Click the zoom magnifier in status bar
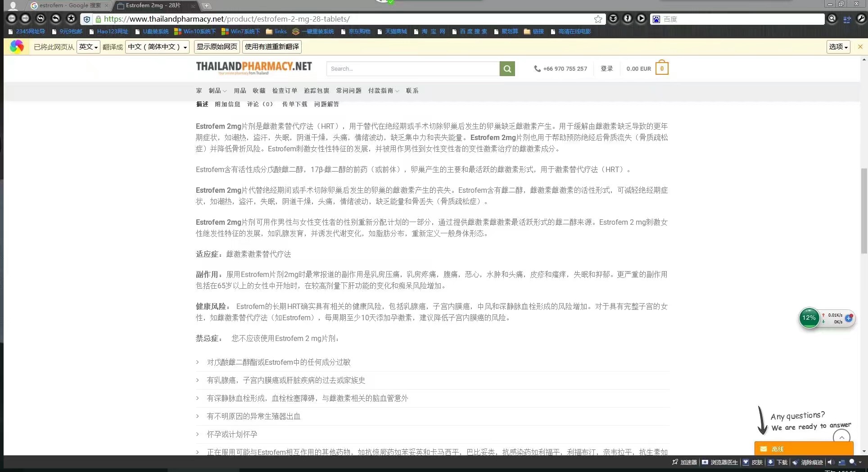Image resolution: width=868 pixels, height=472 pixels. point(852,462)
